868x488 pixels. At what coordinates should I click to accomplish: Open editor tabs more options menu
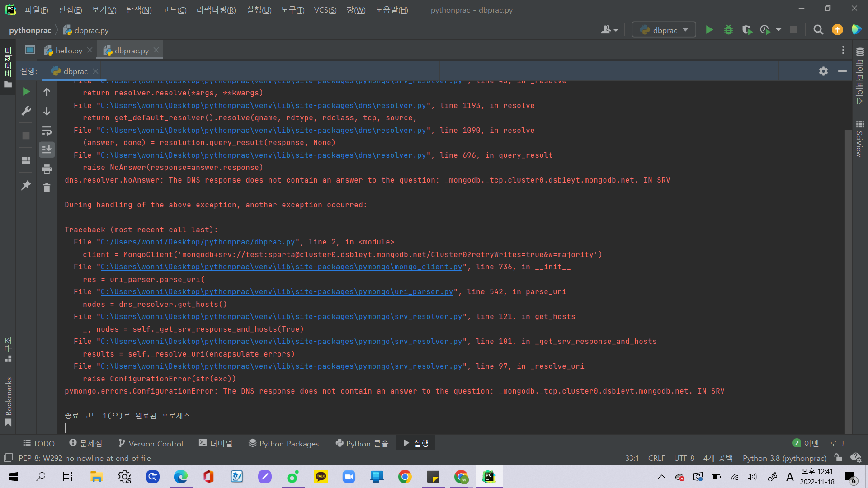coord(843,50)
